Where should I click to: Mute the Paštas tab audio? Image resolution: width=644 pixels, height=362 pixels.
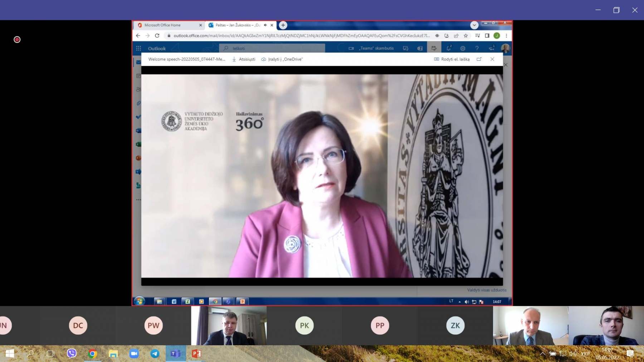[x=265, y=25]
